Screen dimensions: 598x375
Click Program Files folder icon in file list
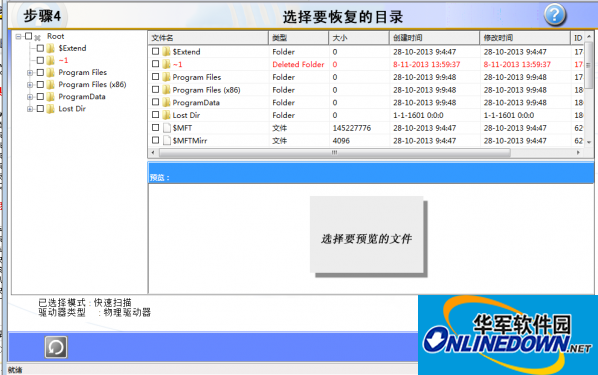pos(166,77)
